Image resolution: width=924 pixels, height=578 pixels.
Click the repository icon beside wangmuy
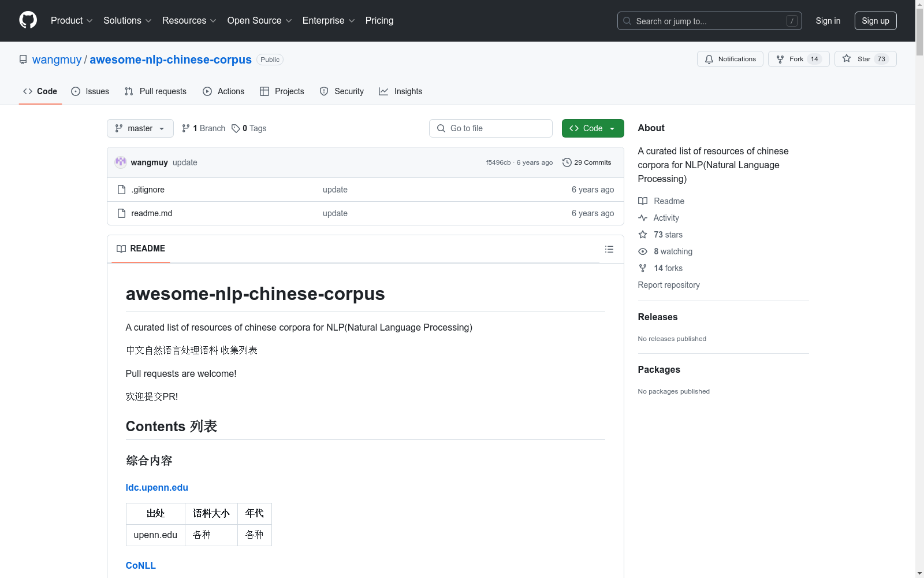pos(23,60)
